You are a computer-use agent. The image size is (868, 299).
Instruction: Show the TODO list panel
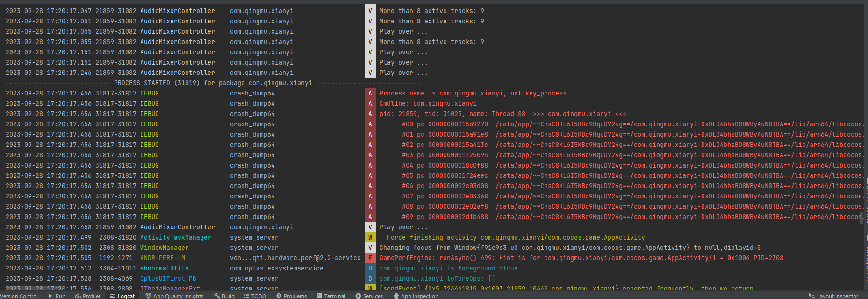click(255, 296)
